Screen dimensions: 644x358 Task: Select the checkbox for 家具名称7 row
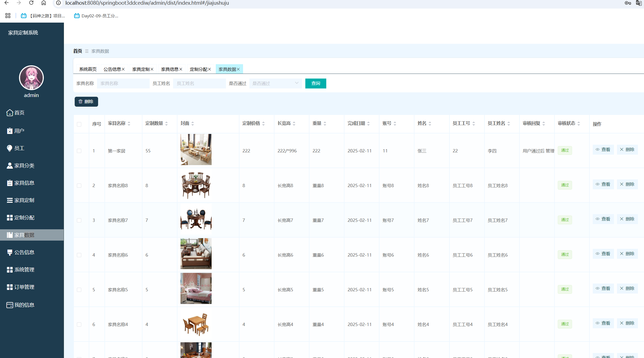[x=79, y=220]
